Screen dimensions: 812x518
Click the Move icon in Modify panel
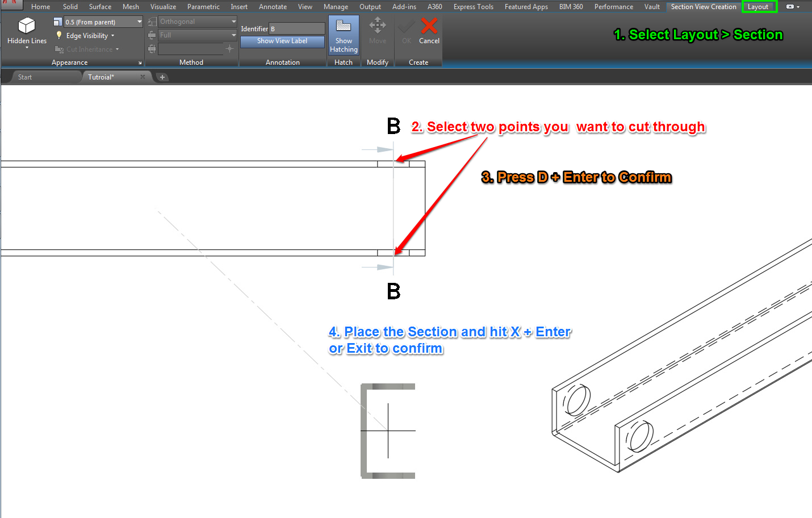pos(377,26)
